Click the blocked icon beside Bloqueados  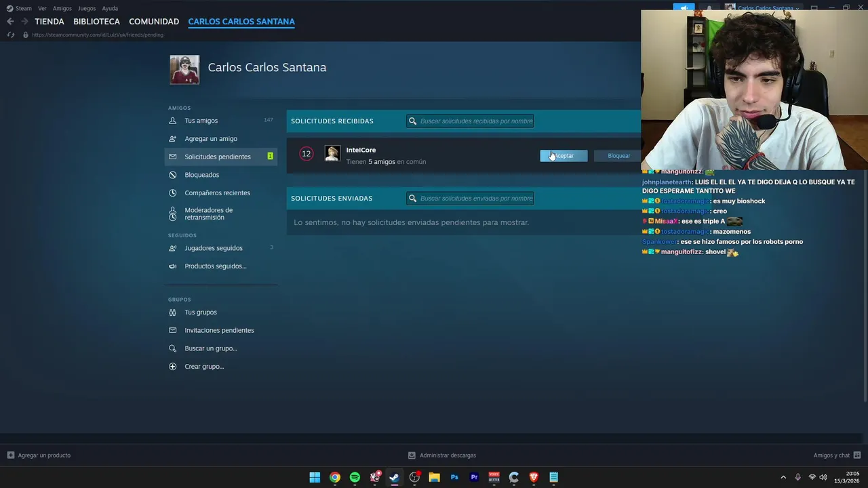[172, 175]
